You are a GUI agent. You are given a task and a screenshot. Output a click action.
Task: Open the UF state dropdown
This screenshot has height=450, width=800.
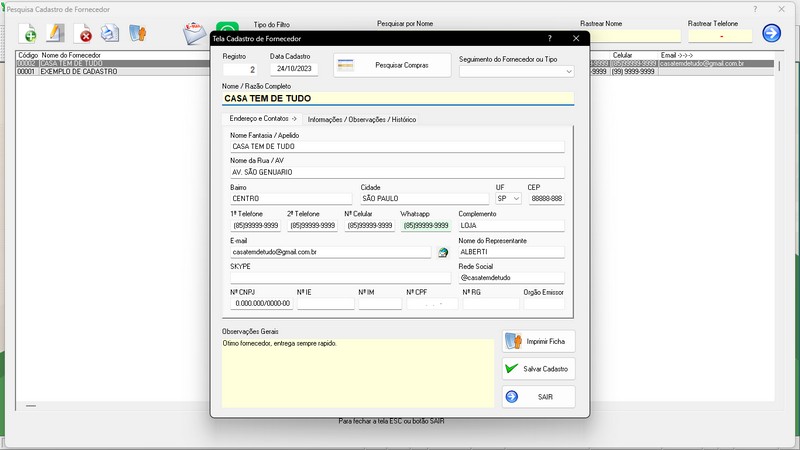[508, 198]
